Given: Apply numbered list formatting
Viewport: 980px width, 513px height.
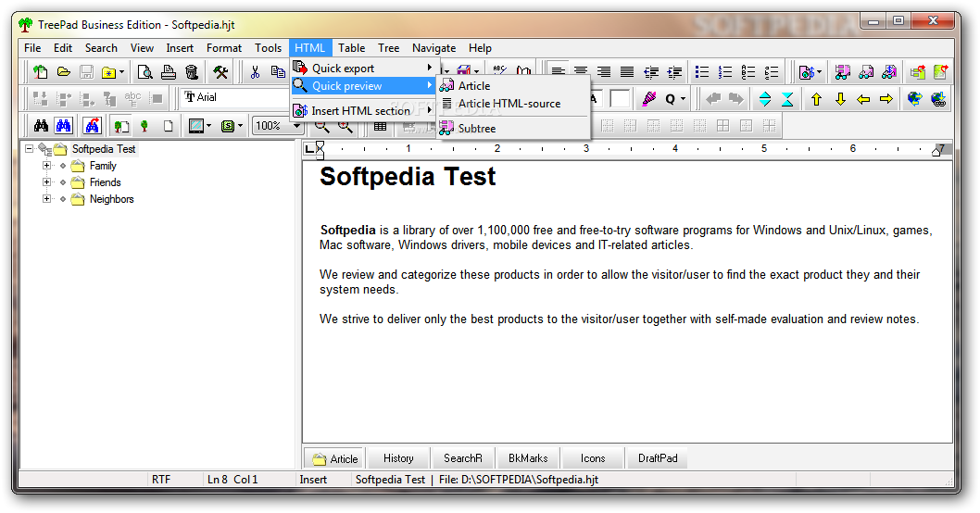Looking at the screenshot, I should pyautogui.click(x=725, y=72).
